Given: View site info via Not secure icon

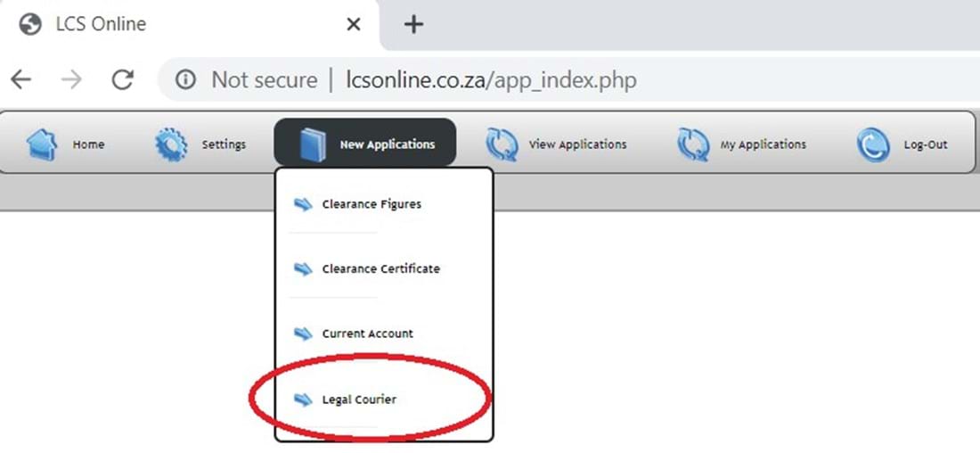Looking at the screenshot, I should [185, 79].
